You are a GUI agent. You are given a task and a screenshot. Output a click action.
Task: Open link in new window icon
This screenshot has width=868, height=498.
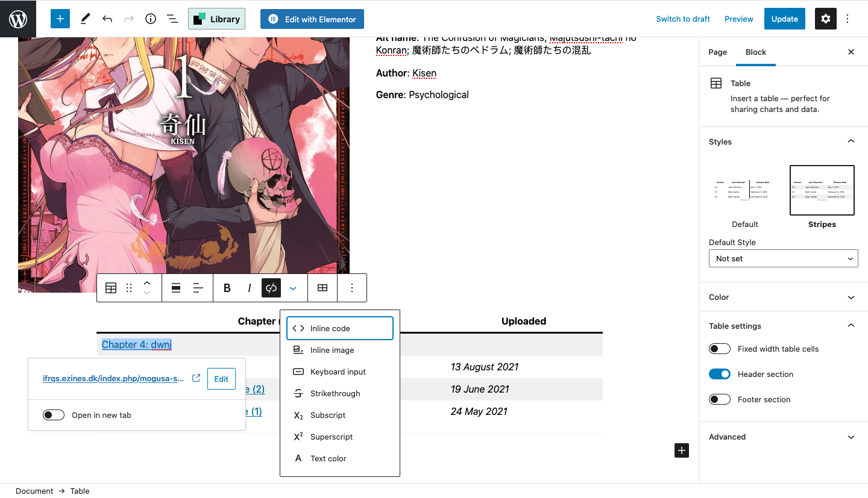click(x=196, y=378)
